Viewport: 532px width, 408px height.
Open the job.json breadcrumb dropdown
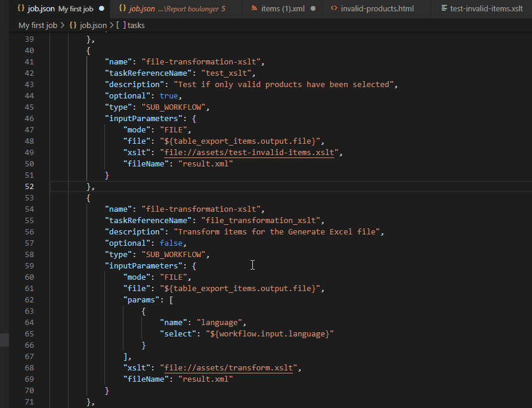click(x=92, y=26)
